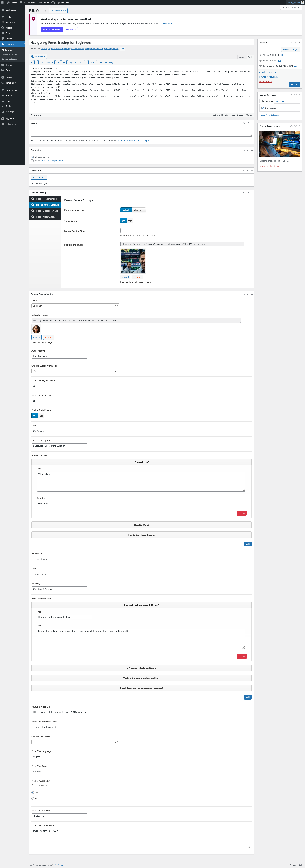
Task: Click the distraction-free fullscreen editor icon
Action: 251,62
